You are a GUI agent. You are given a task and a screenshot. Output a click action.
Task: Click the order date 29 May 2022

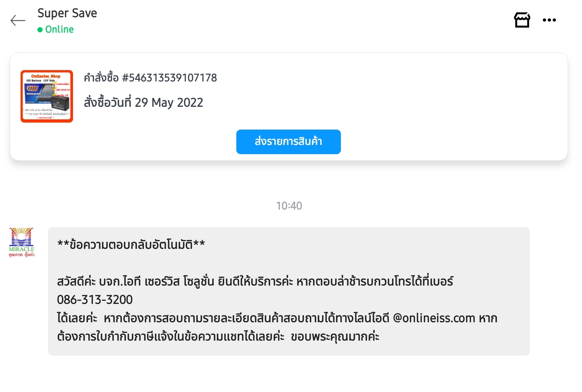[169, 102]
